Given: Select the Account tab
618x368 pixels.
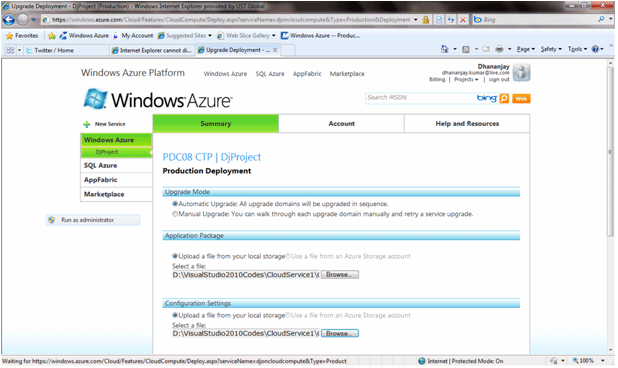Looking at the screenshot, I should tap(341, 124).
